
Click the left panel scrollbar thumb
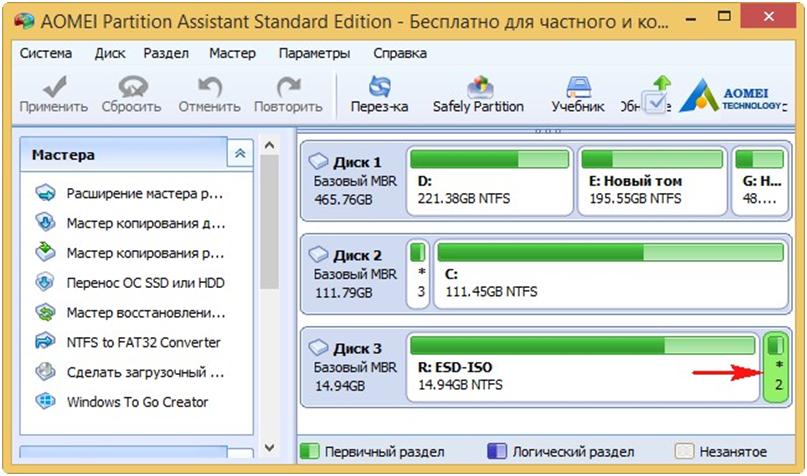(x=269, y=222)
